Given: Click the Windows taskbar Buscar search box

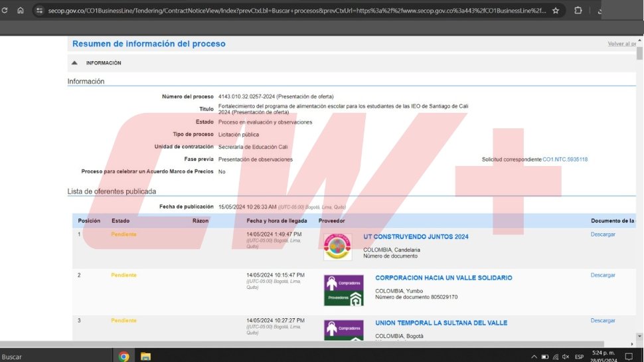Looking at the screenshot, I should click(x=56, y=356).
